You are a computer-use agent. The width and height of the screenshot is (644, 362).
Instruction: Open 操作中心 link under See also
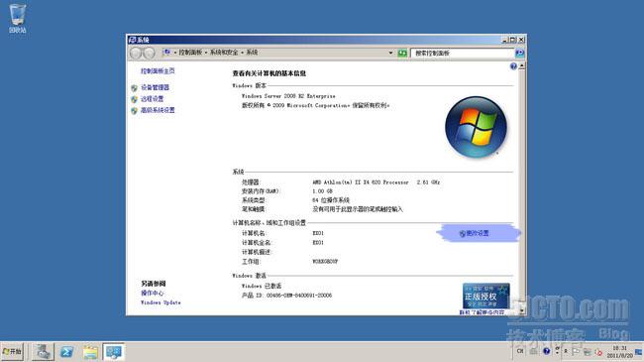click(152, 293)
